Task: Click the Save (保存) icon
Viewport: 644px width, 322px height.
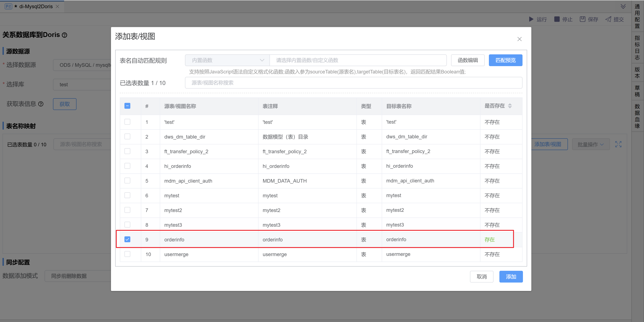Action: [x=582, y=19]
